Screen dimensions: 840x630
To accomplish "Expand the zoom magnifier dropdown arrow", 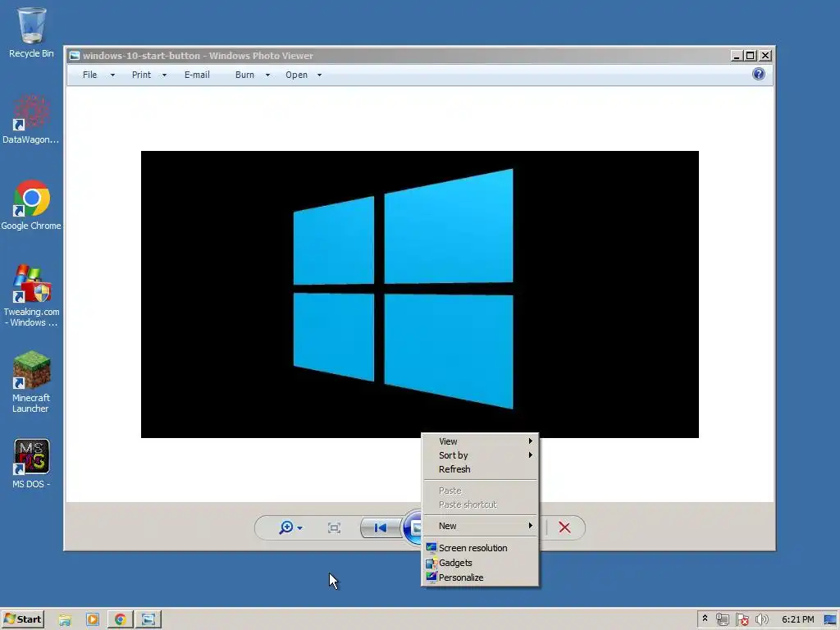I will click(299, 528).
